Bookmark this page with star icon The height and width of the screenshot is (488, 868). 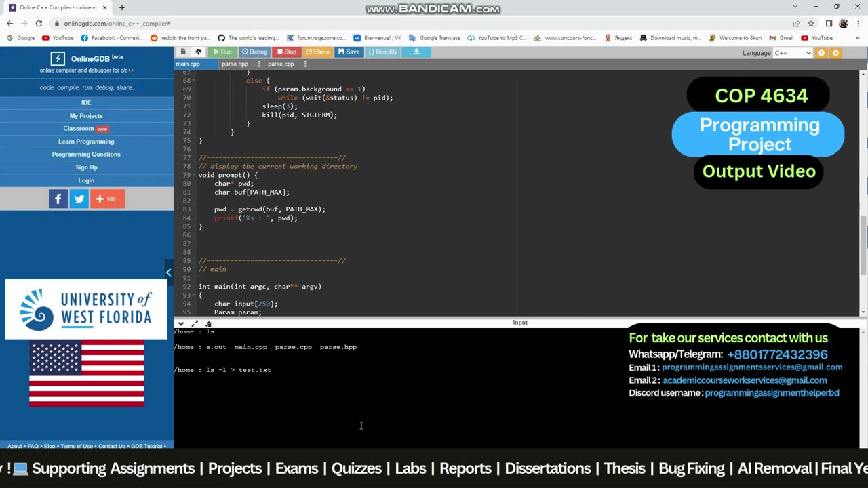click(x=810, y=23)
